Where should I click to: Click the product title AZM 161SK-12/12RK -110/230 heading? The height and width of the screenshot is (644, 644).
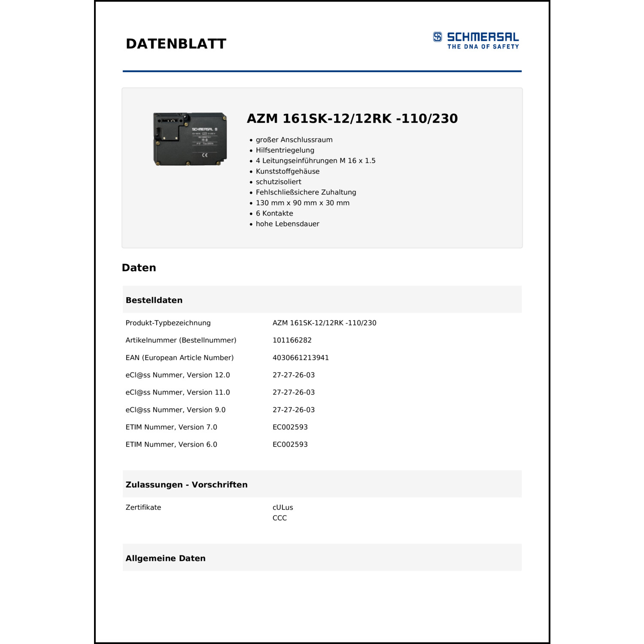352,118
